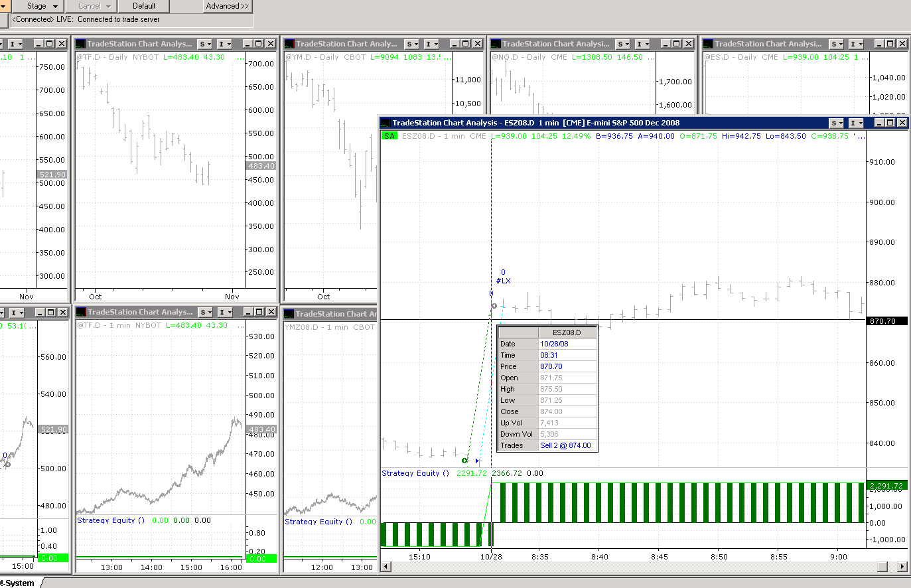Viewport: 911px width, 588px height.
Task: Click Strategy Equity label in ESZ08.D chart
Action: [x=415, y=473]
